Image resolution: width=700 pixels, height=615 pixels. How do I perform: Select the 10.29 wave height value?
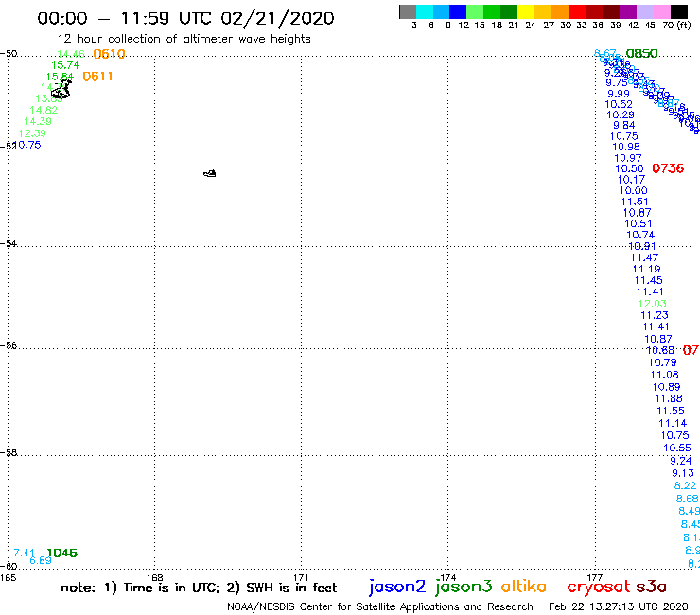(x=621, y=114)
